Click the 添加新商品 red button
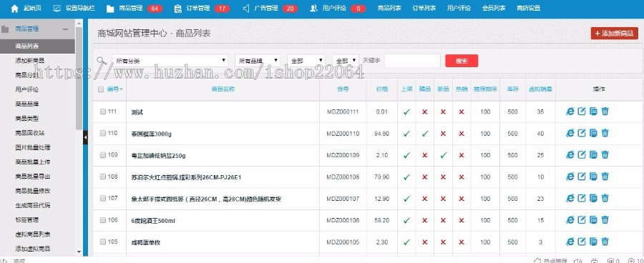The image size is (644, 263). coord(615,34)
